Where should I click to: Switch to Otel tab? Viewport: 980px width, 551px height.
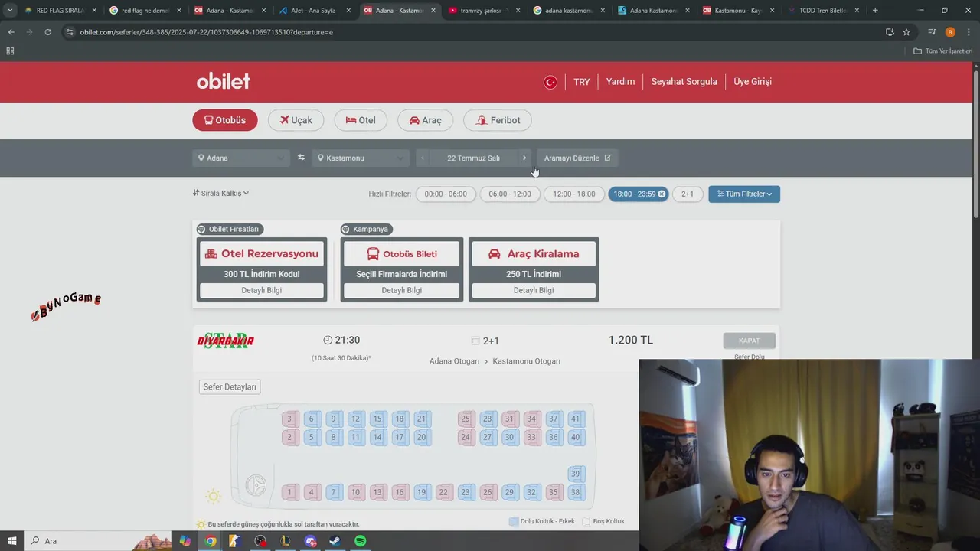click(361, 120)
